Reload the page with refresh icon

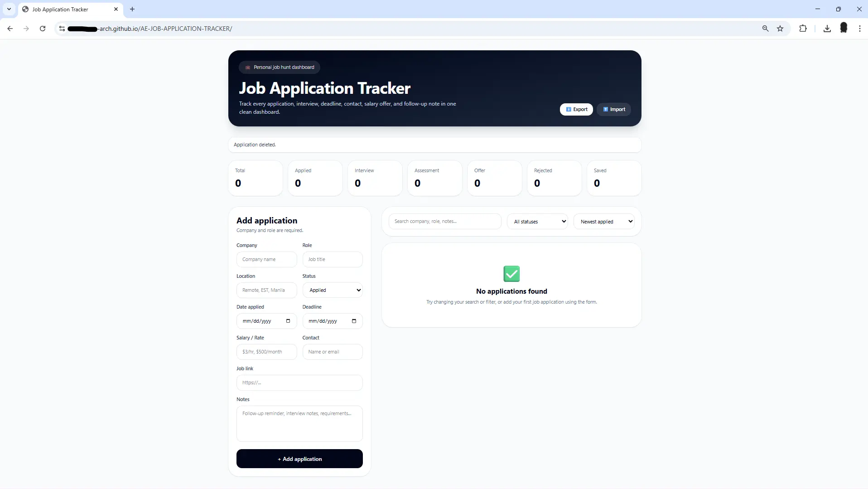click(43, 29)
